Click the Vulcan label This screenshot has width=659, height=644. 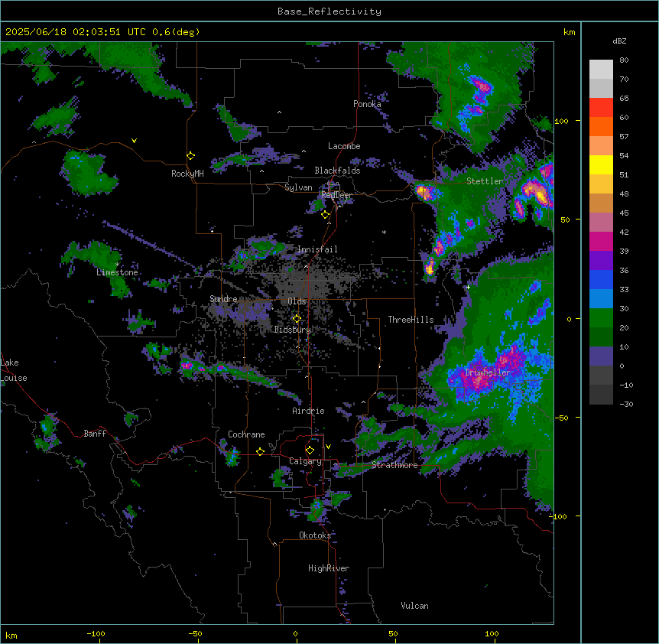click(x=414, y=606)
